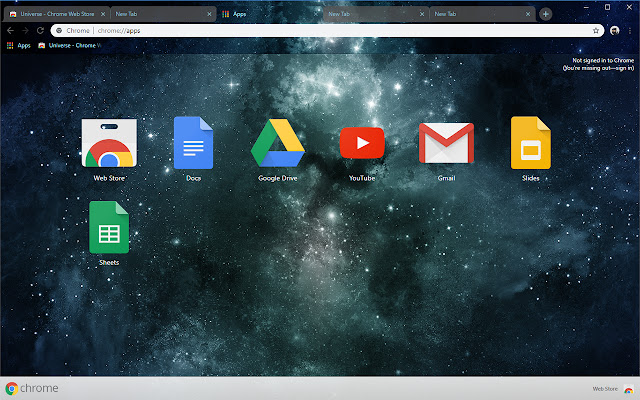Bookmark this page with the star icon
This screenshot has height=400, width=640.
point(596,31)
